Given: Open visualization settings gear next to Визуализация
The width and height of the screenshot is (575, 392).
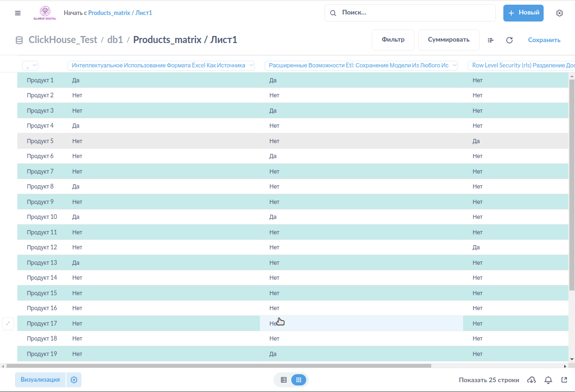Looking at the screenshot, I should click(74, 380).
